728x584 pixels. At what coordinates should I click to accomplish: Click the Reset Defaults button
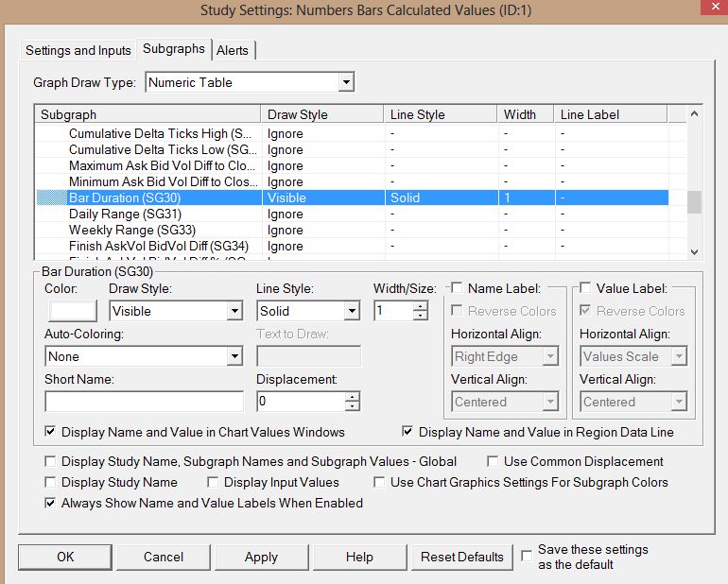click(x=462, y=557)
